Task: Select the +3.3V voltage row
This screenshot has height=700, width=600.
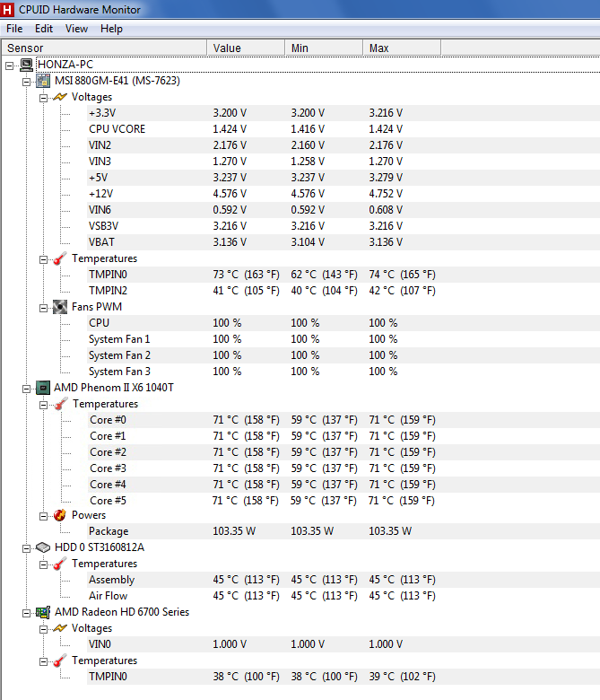Action: click(x=343, y=113)
